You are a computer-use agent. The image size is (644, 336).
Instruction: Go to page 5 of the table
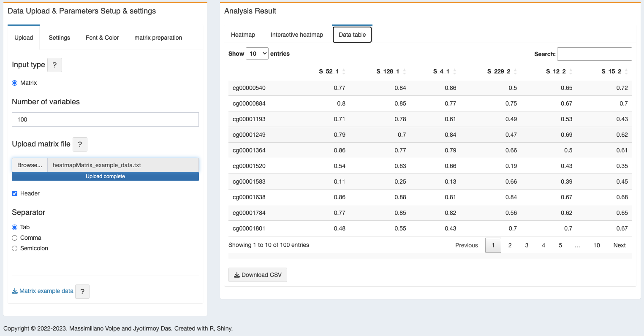point(560,245)
